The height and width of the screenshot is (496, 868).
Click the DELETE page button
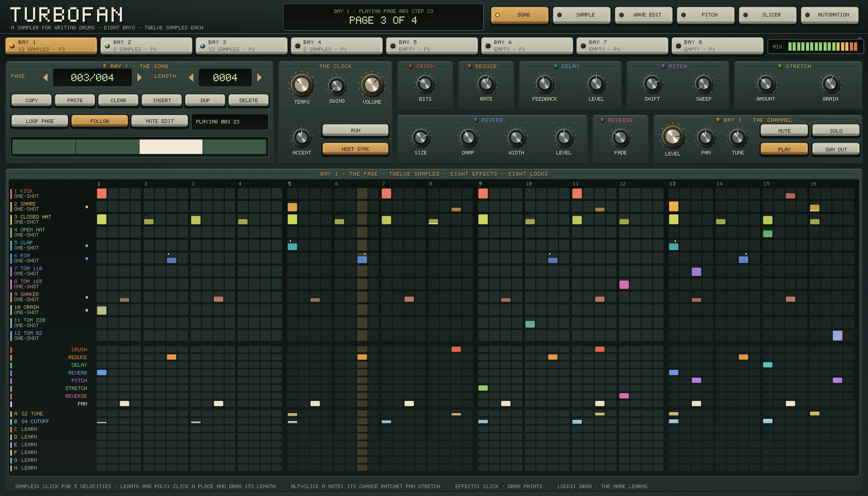click(248, 100)
